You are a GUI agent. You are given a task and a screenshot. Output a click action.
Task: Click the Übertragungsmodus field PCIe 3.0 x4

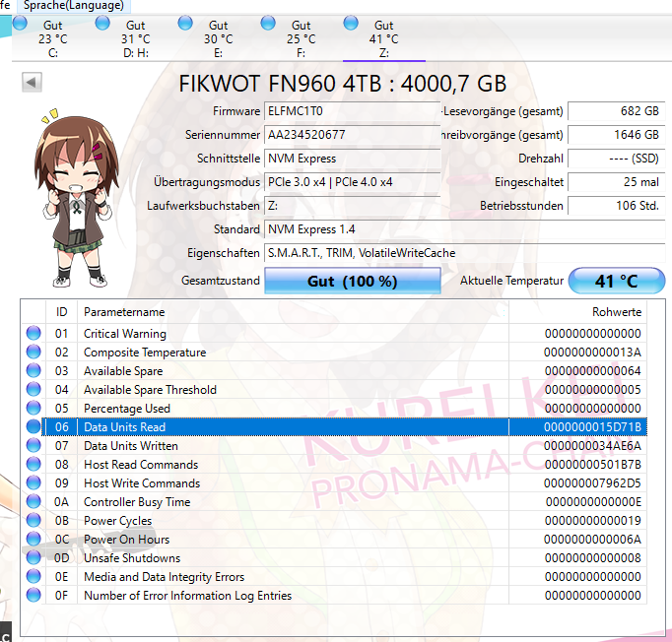(353, 182)
